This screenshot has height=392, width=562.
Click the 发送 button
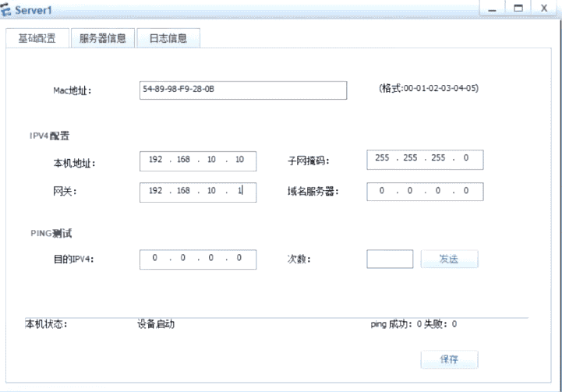pos(449,259)
